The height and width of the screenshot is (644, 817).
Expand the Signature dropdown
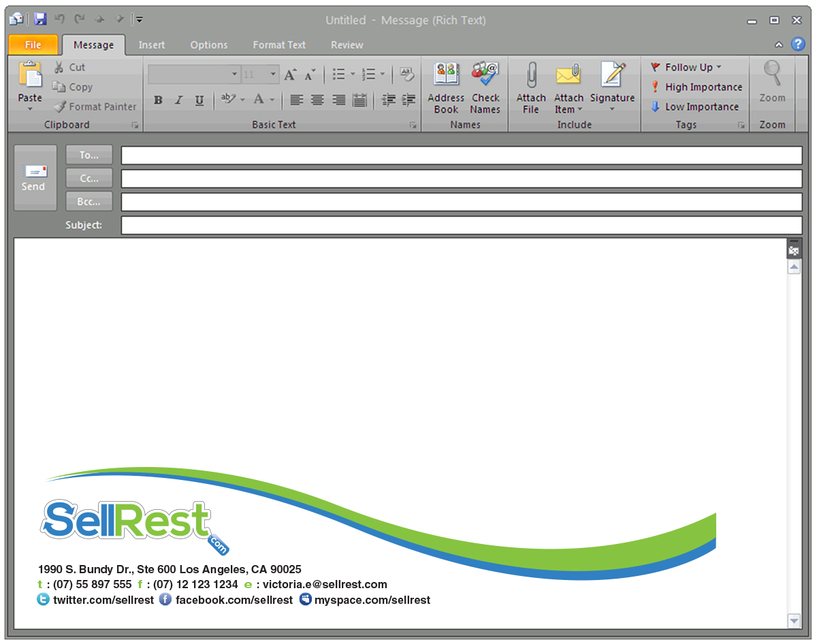click(x=611, y=109)
